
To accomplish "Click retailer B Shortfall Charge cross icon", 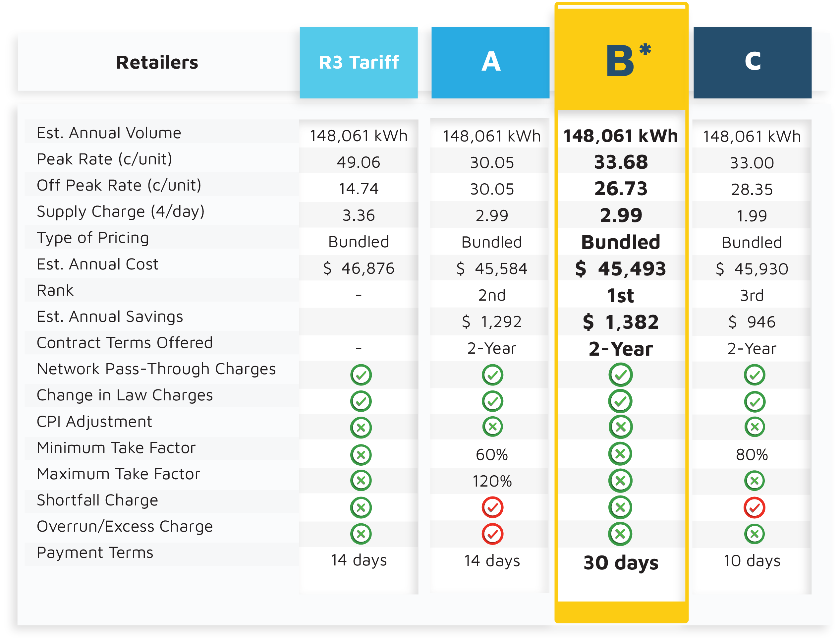I will (620, 507).
